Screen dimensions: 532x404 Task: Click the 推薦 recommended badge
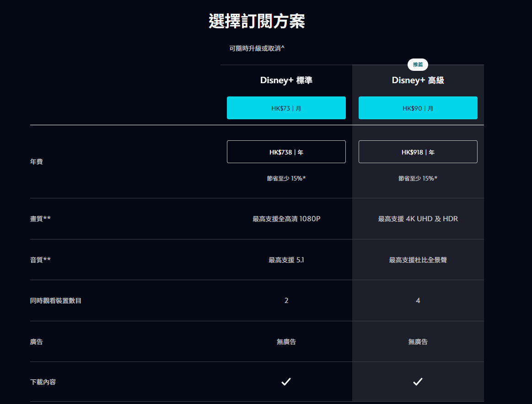coord(418,65)
